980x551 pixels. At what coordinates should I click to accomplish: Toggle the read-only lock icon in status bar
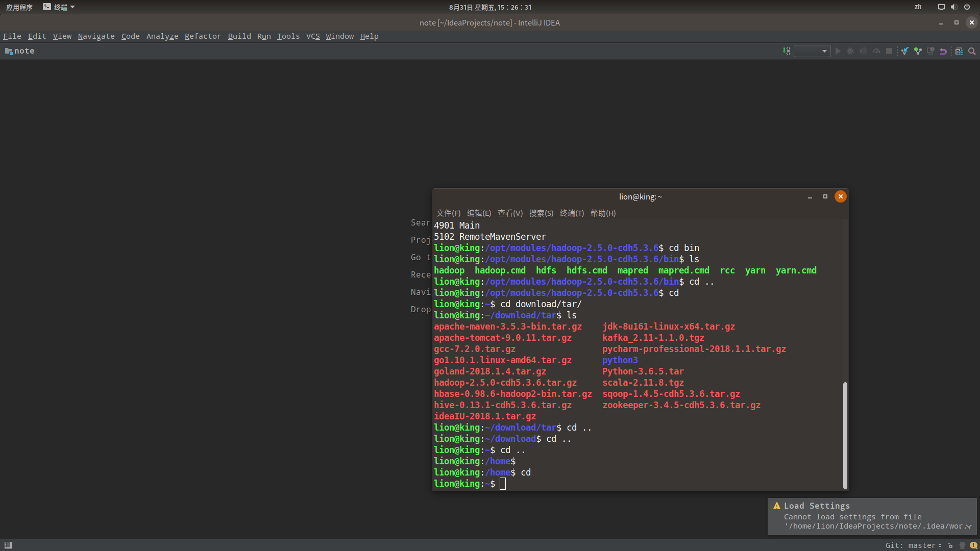950,545
